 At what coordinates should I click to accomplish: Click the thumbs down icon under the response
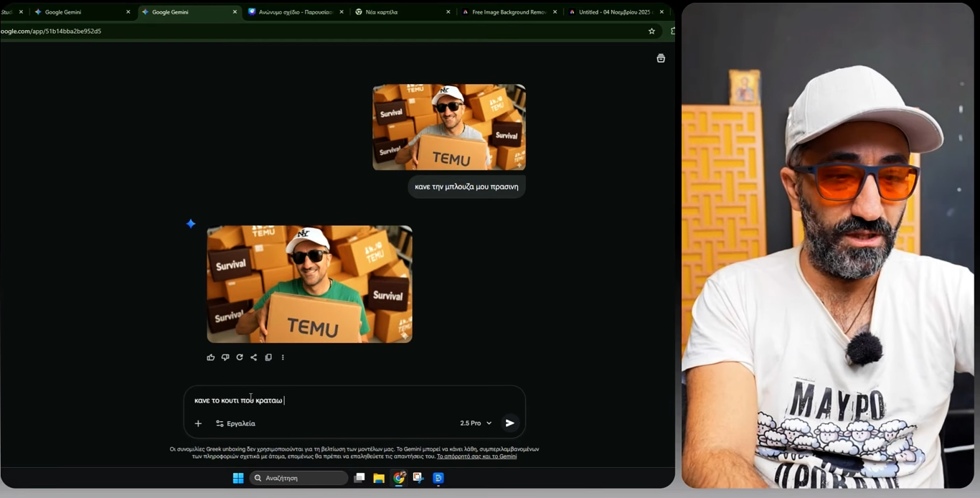[x=225, y=357]
